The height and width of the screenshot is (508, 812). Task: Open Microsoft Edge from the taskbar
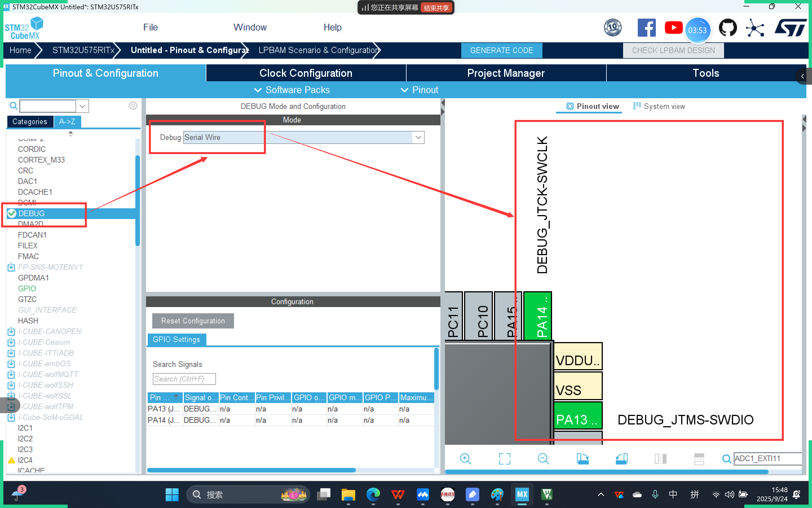pyautogui.click(x=373, y=494)
